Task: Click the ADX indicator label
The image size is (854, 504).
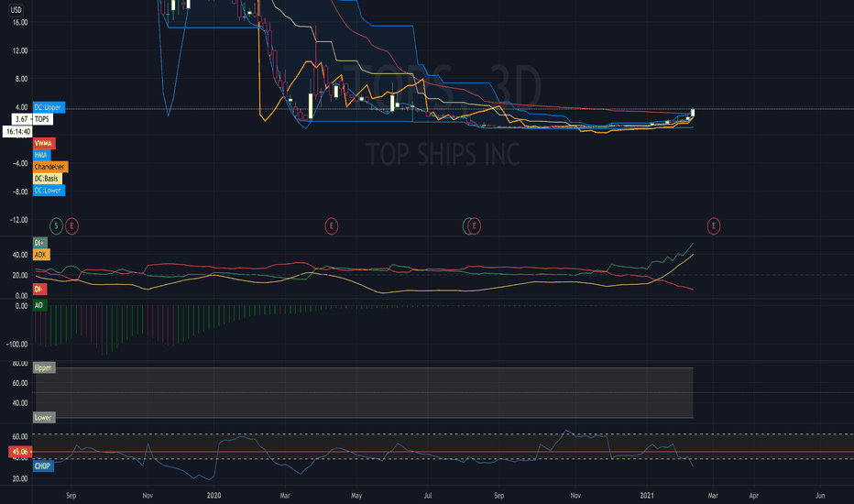Action: [x=41, y=255]
